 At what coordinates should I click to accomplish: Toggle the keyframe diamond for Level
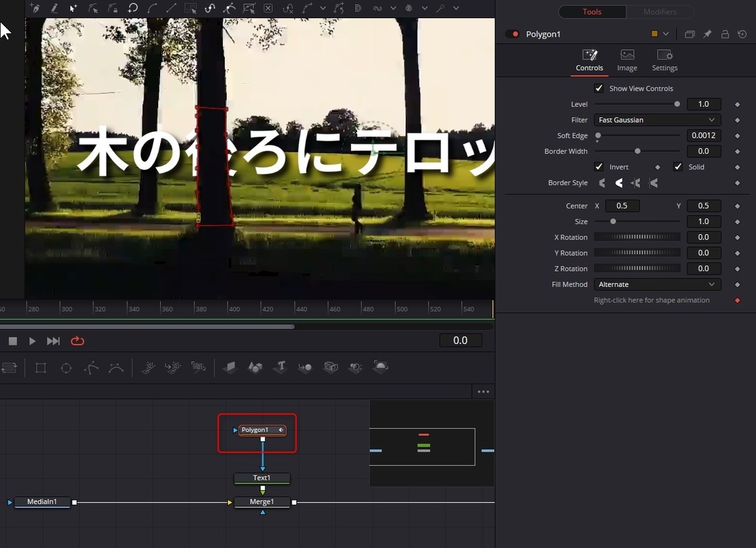coord(737,105)
